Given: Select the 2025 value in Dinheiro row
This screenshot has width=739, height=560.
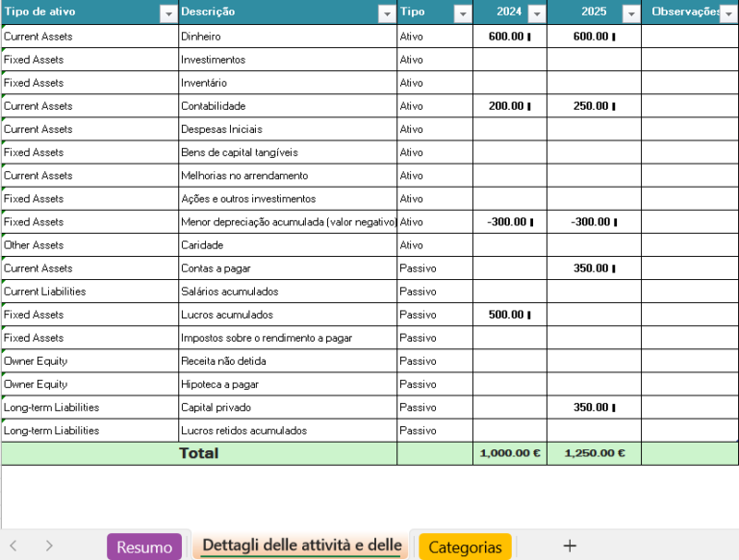Looking at the screenshot, I should click(595, 37).
